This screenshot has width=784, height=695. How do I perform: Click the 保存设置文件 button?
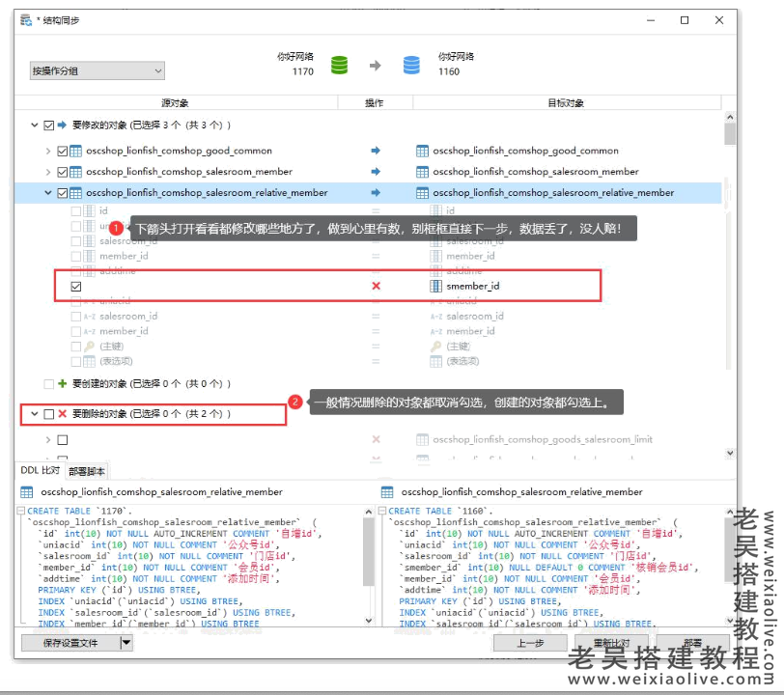[70, 643]
